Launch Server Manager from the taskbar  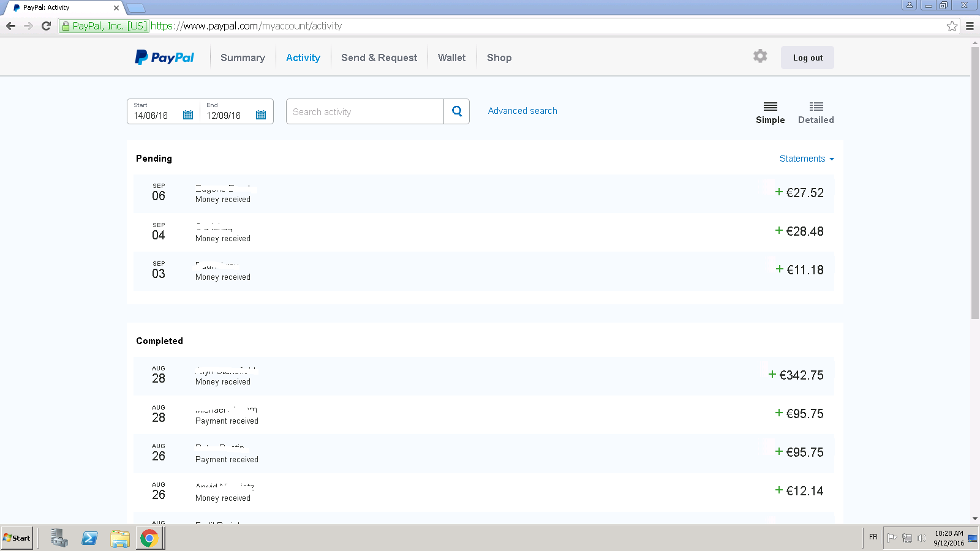pyautogui.click(x=59, y=538)
